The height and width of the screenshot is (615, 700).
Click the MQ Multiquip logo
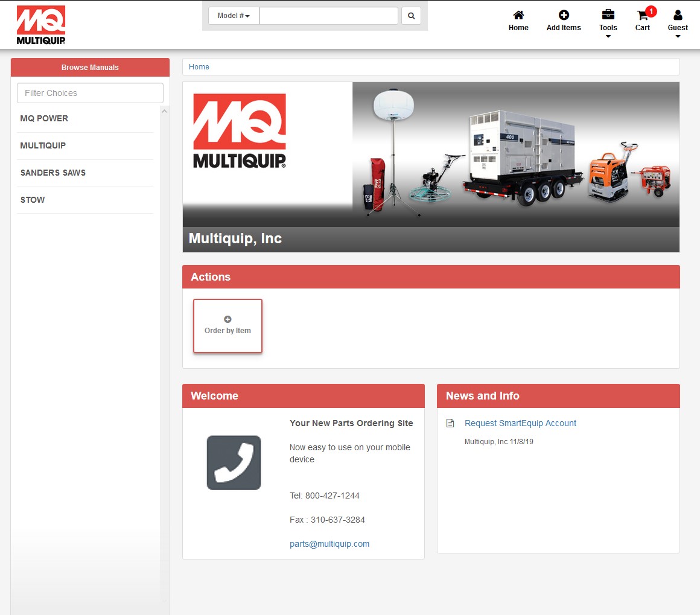click(x=40, y=24)
